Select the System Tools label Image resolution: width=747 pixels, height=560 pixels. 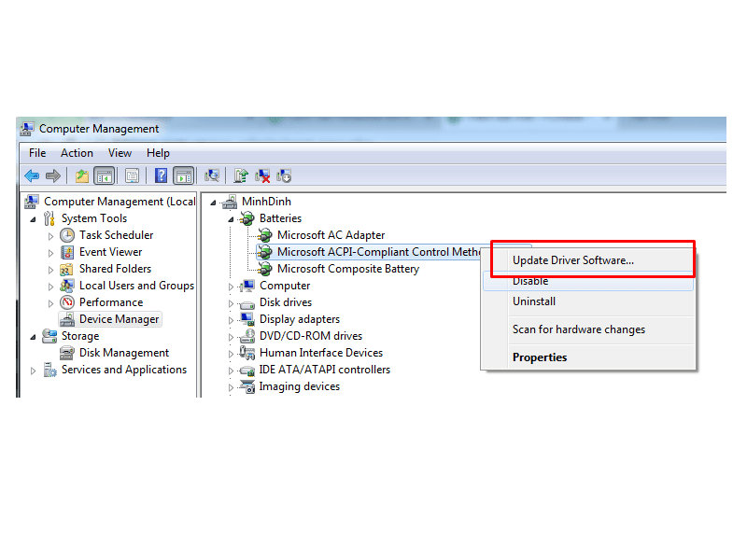click(x=94, y=218)
